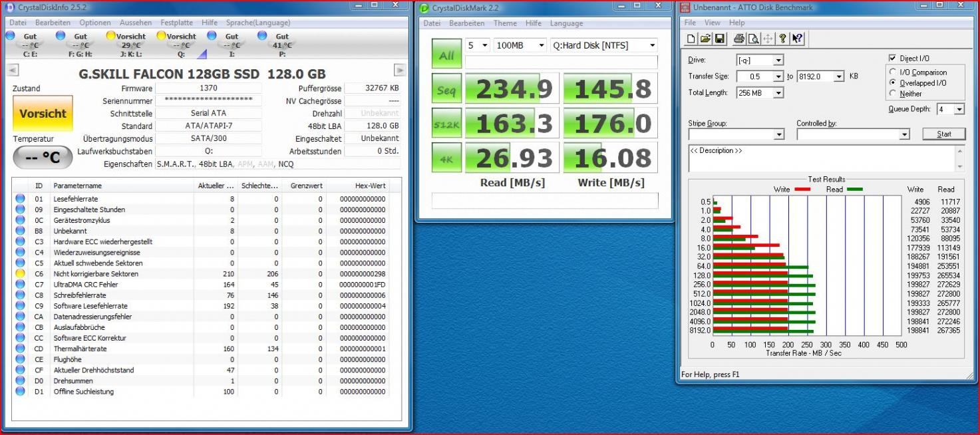The image size is (980, 435).
Task: Run the 4K benchmark tile
Action: click(446, 158)
